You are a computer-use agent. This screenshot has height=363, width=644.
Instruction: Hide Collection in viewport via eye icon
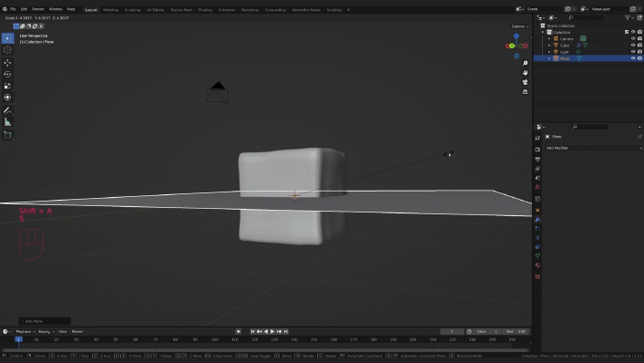633,32
